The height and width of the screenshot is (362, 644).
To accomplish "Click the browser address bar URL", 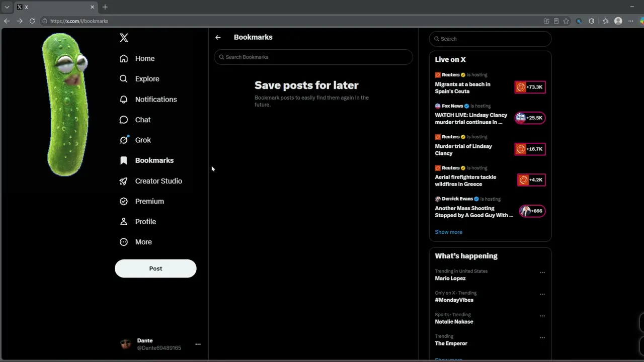I will point(79,21).
